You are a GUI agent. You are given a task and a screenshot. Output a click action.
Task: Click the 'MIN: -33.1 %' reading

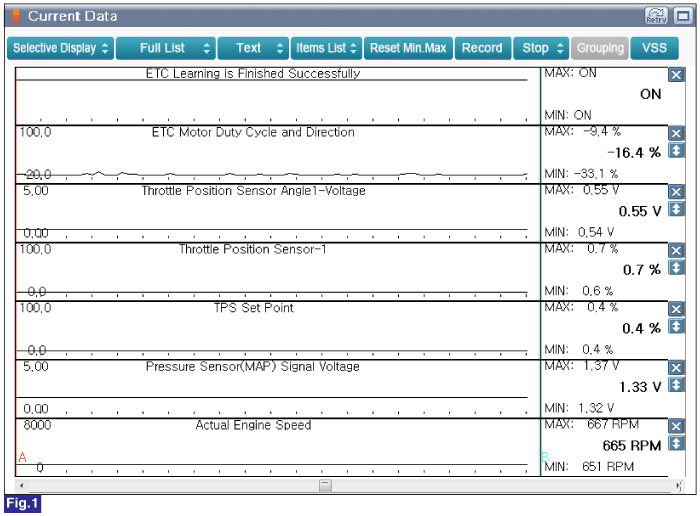point(581,173)
